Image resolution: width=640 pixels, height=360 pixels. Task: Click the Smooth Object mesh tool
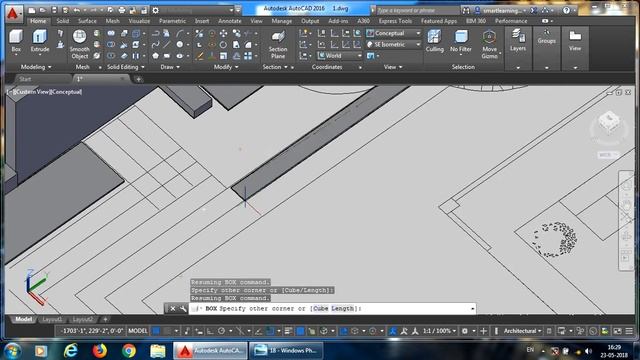tap(79, 44)
